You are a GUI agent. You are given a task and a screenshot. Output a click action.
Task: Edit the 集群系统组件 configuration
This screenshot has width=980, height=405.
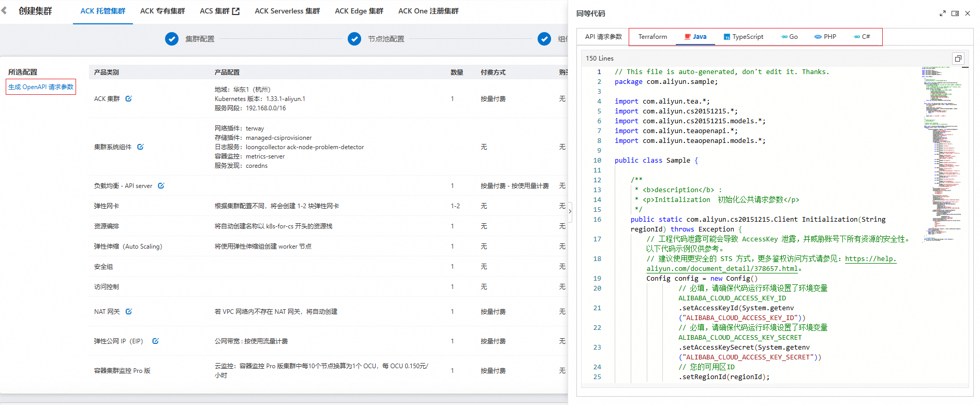point(140,147)
